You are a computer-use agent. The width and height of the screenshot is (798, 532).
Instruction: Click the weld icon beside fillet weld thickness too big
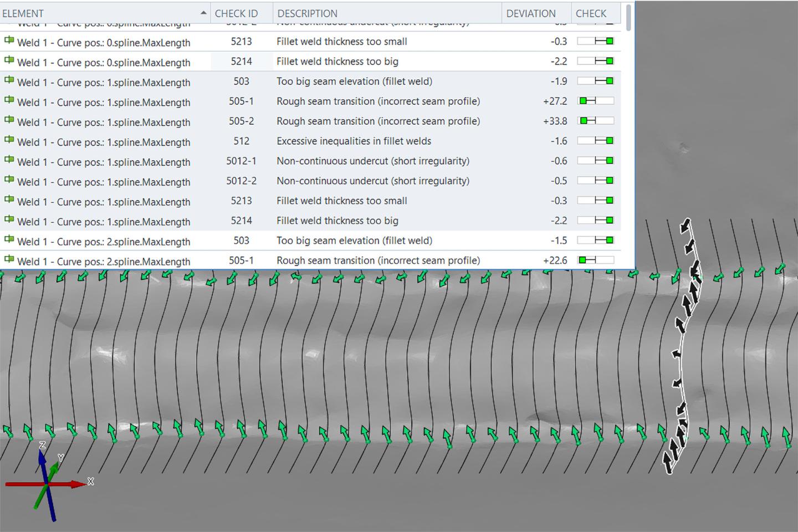click(9, 60)
